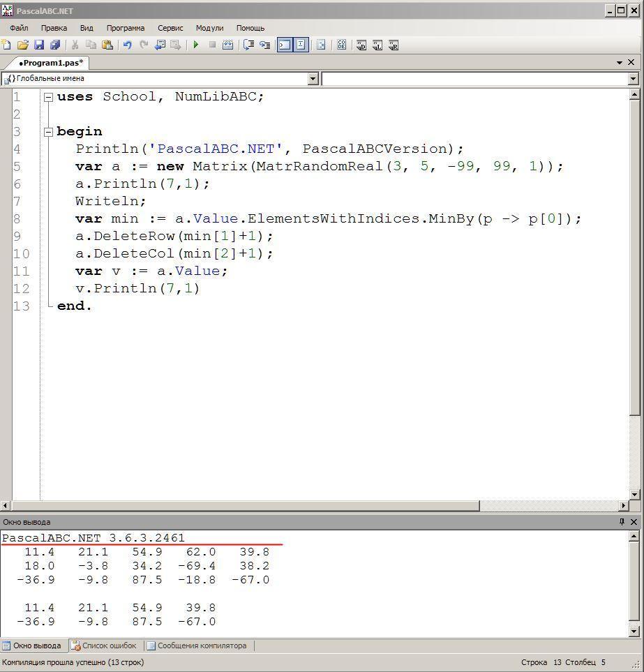Click the output line PascalABC.NET 3.6.3.2461

click(93, 538)
